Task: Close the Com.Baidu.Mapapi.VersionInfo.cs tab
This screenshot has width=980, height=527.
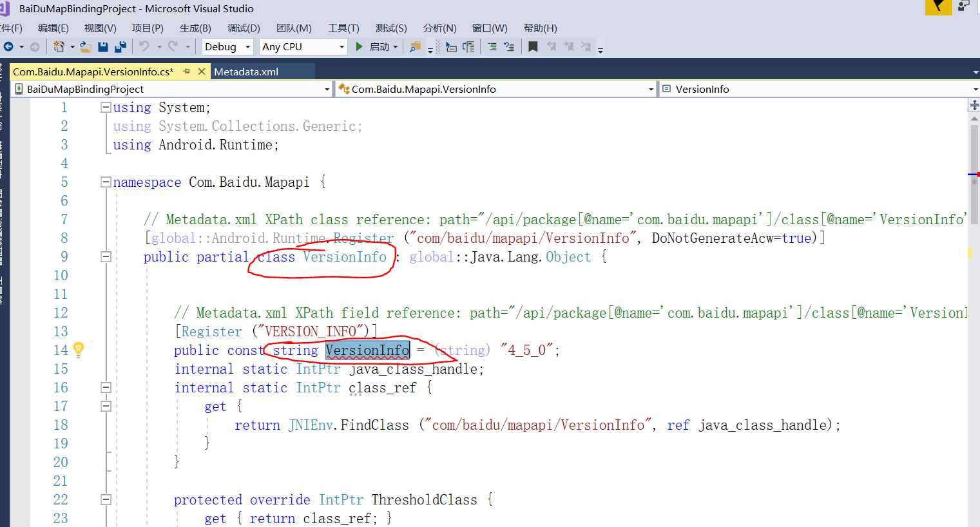Action: coord(202,72)
